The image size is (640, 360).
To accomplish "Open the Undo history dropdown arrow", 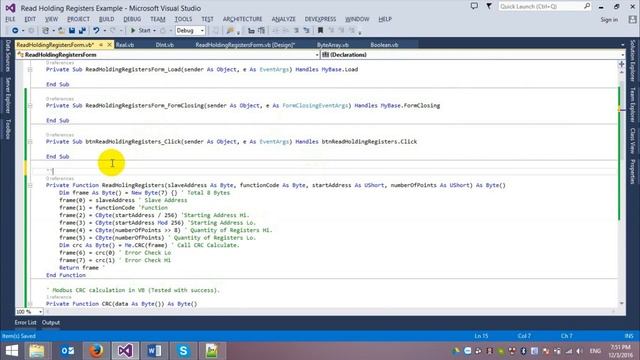I will click(104, 31).
